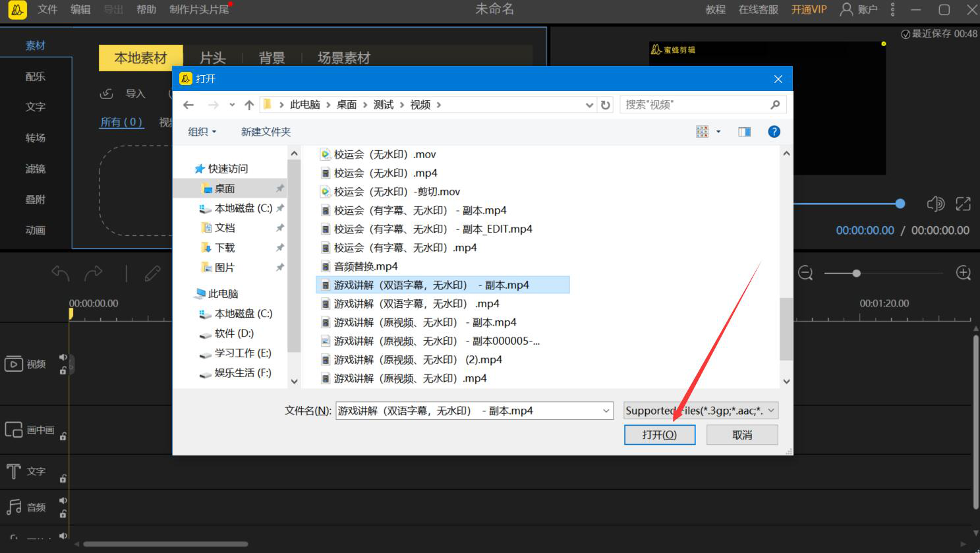
Task: Expand the view options dropdown arrow
Action: point(718,132)
